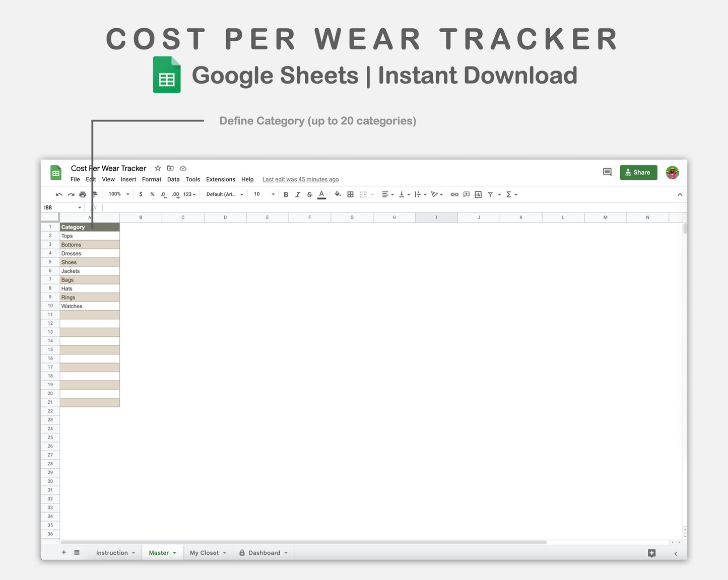728x580 pixels.
Task: Open comment history via the chat icon
Action: pos(607,172)
